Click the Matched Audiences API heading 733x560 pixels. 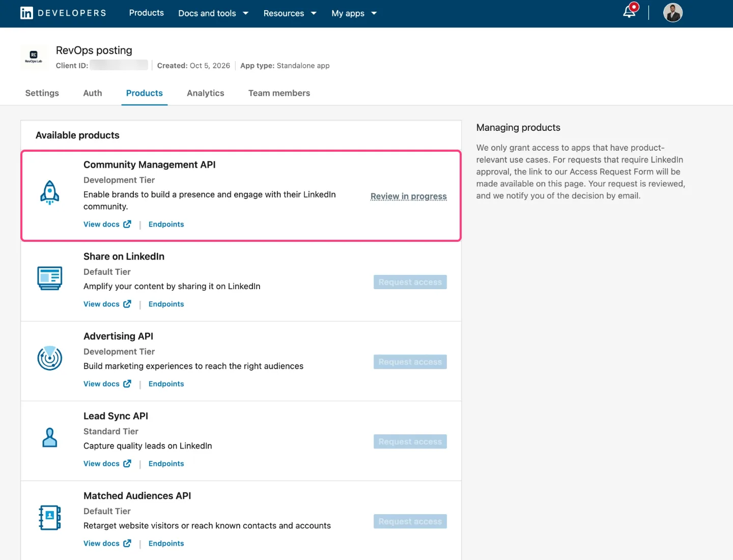click(x=137, y=496)
